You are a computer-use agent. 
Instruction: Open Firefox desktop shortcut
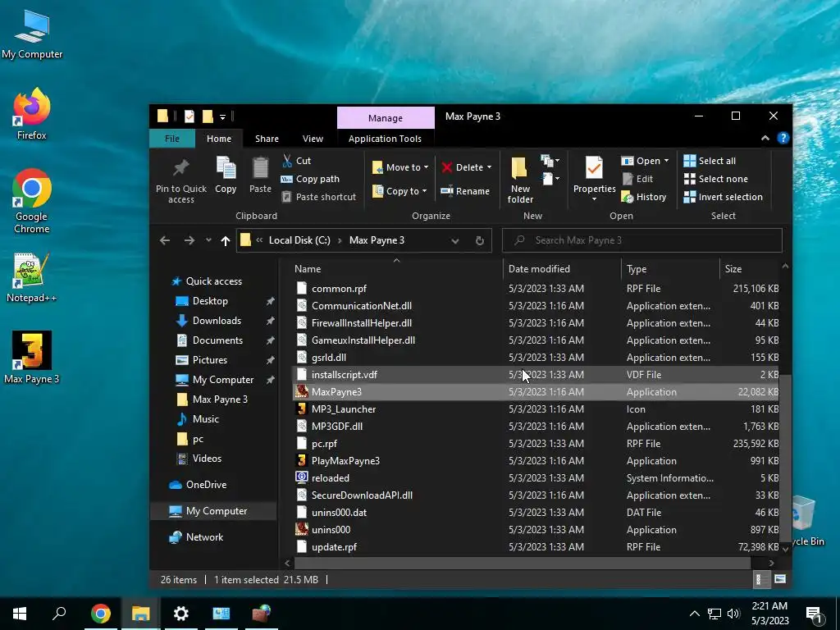[x=32, y=114]
